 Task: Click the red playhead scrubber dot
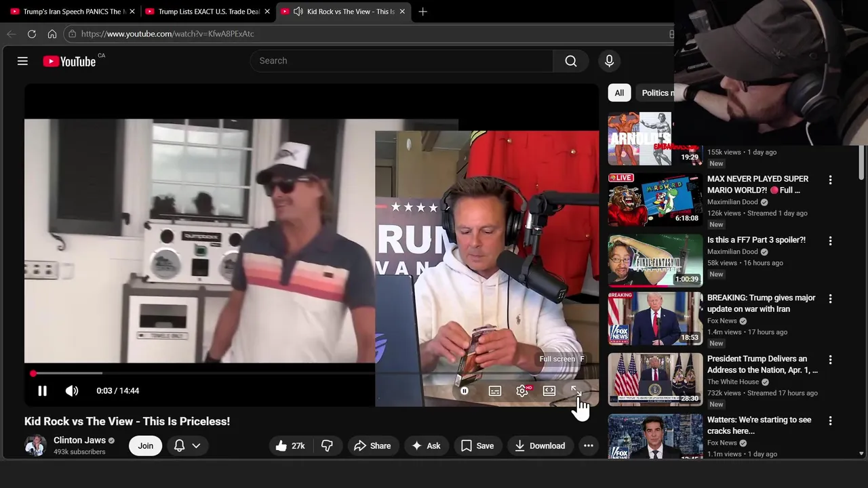[x=33, y=373]
